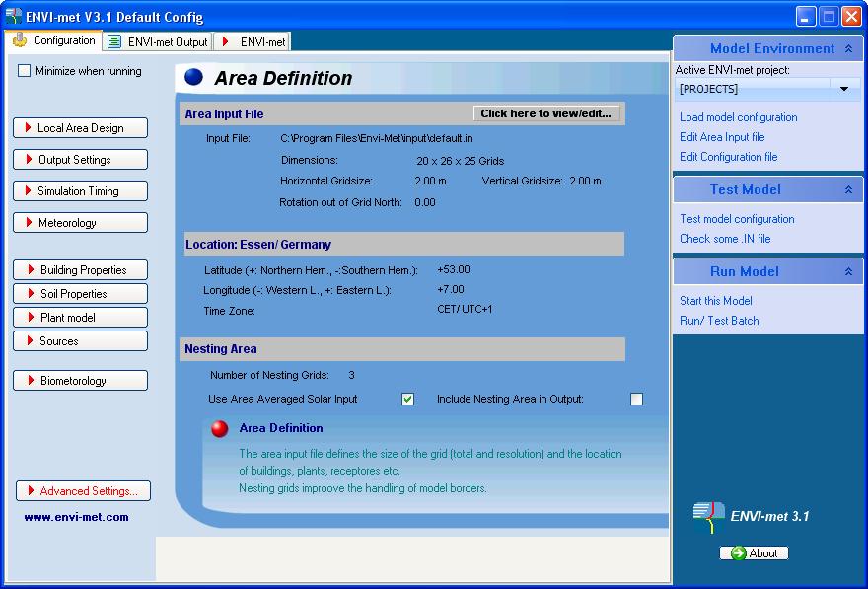
Task: Switch to the Configuration tab
Action: (53, 40)
